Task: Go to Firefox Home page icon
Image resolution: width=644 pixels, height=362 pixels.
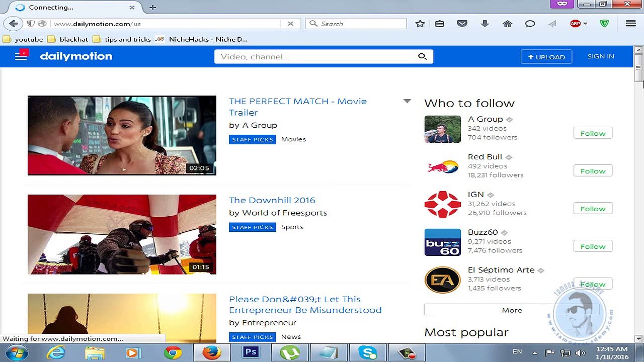Action: [507, 24]
